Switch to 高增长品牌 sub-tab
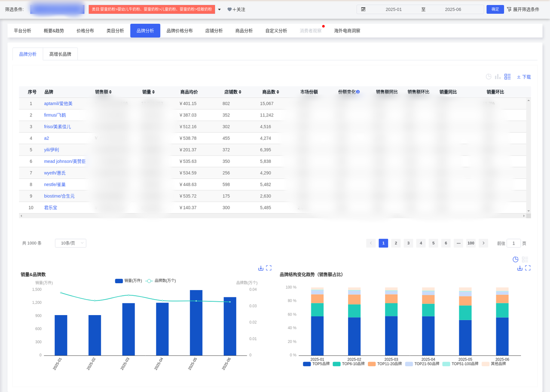Viewport: 550px width, 392px height. (60, 54)
